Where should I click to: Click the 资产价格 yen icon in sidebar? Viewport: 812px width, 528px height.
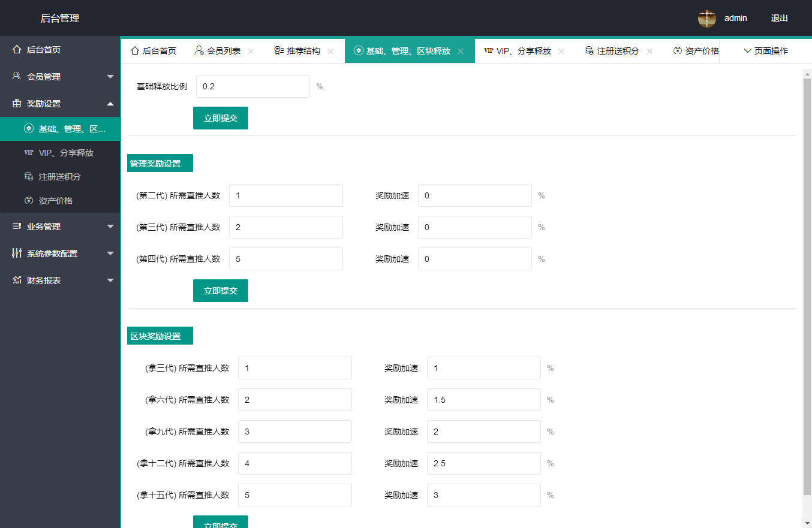coord(28,201)
